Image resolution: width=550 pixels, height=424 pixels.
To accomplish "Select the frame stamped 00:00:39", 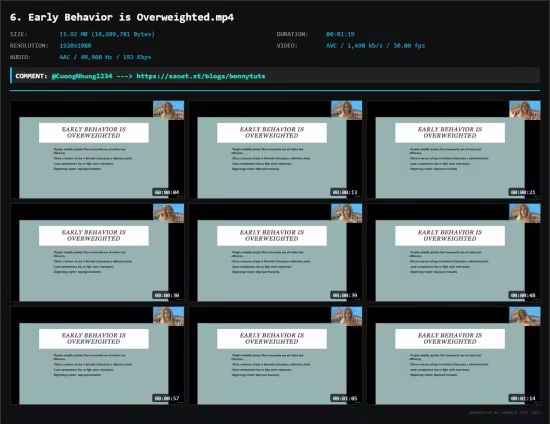I will tap(275, 253).
